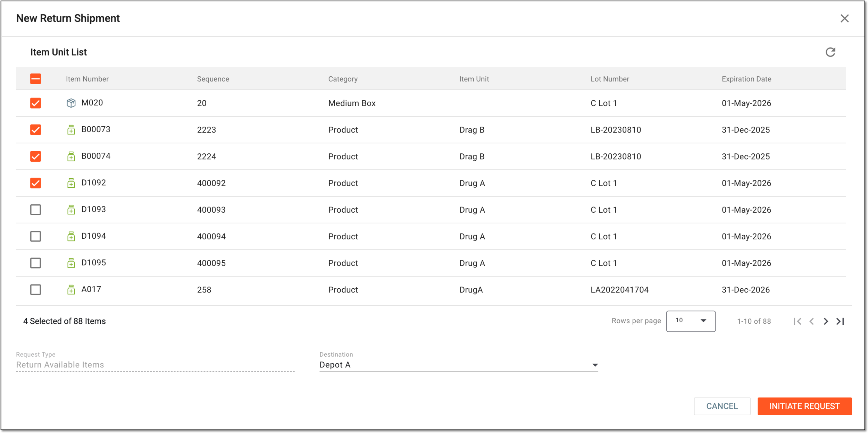
Task: Go to the first page of items
Action: coord(797,321)
